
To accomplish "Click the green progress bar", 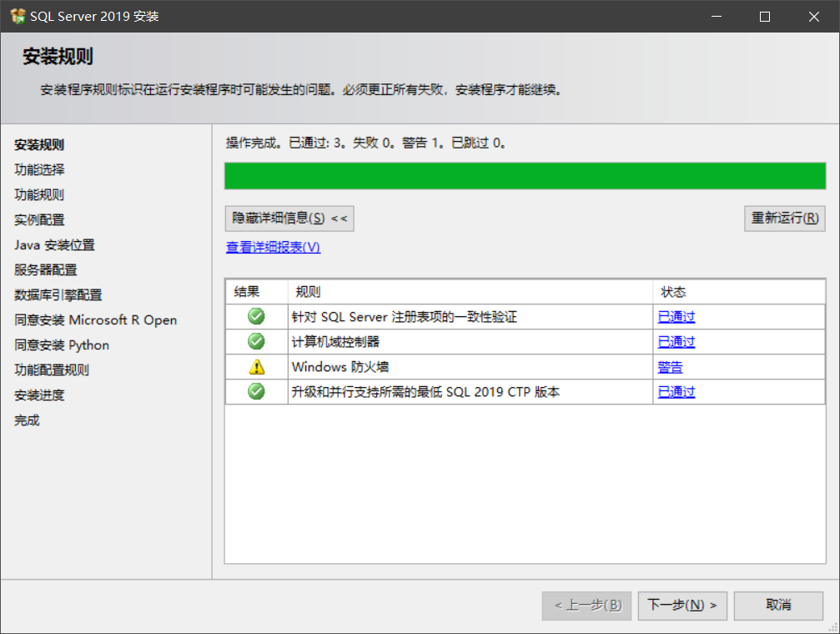I will [x=525, y=176].
